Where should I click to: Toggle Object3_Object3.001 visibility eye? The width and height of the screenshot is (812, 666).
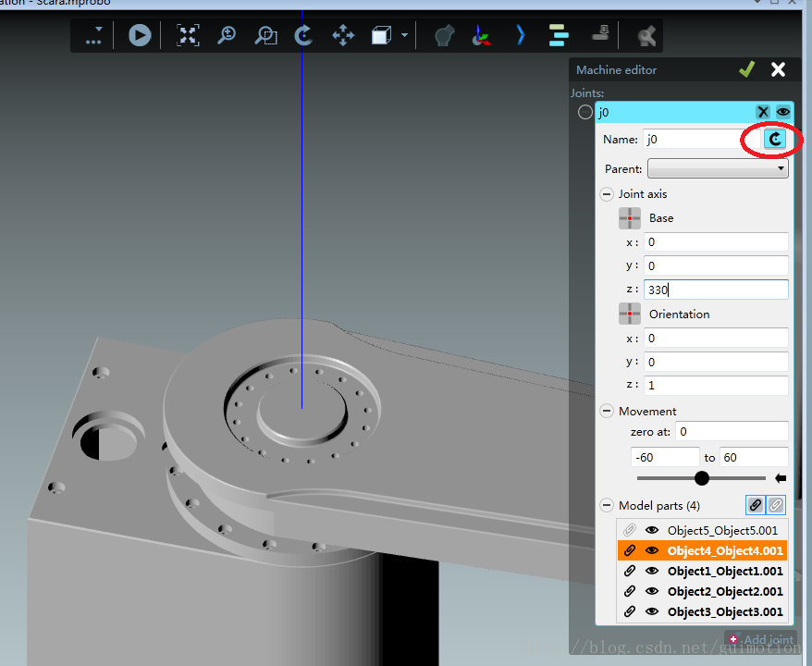[652, 611]
